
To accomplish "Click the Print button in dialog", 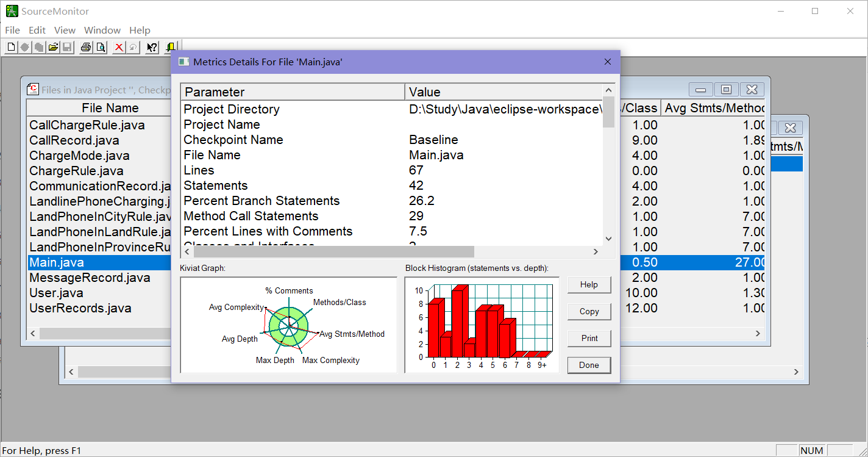I will [589, 338].
